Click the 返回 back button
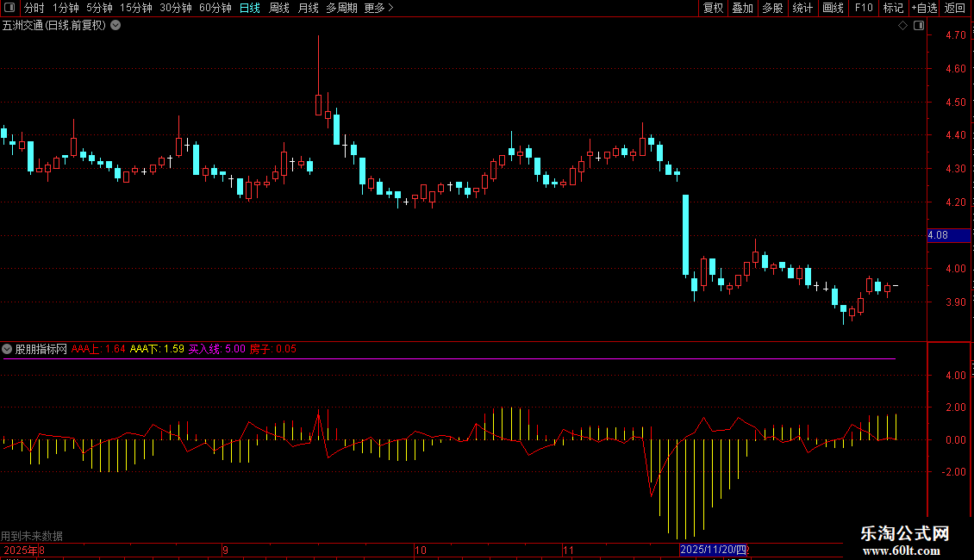This screenshot has height=560, width=974. (955, 8)
